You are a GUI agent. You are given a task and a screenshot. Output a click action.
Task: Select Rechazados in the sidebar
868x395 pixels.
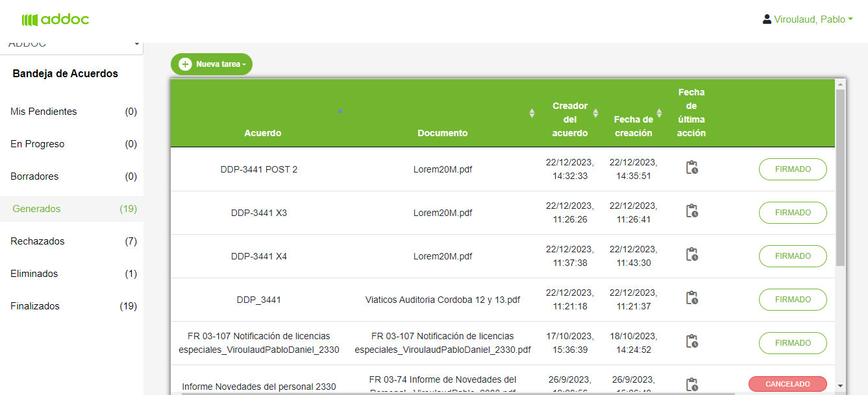[x=38, y=241]
